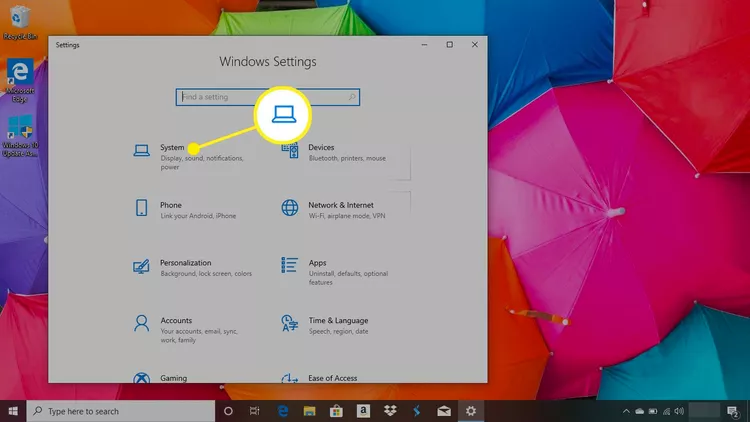The height and width of the screenshot is (422, 750).
Task: Click the battery tray icon
Action: 653,411
